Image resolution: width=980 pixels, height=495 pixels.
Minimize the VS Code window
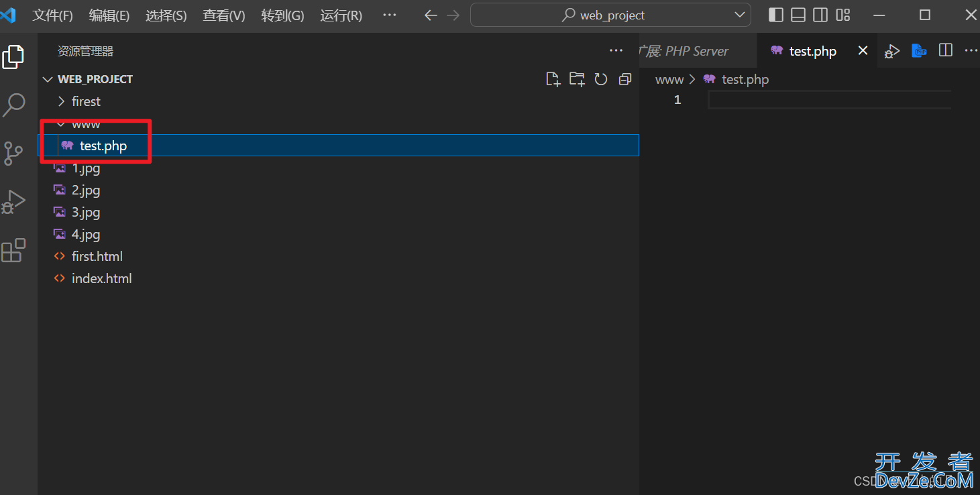point(880,15)
